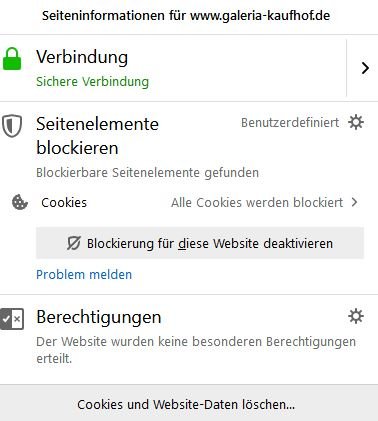
Task: Open the 'Problem melden' link
Action: coord(84,275)
